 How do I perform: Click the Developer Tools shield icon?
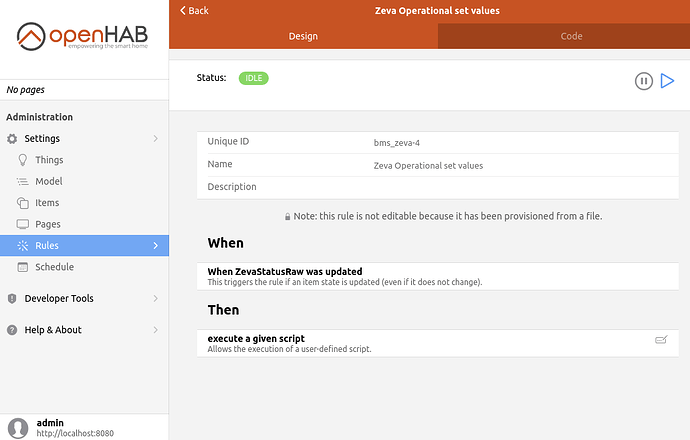[x=12, y=299]
